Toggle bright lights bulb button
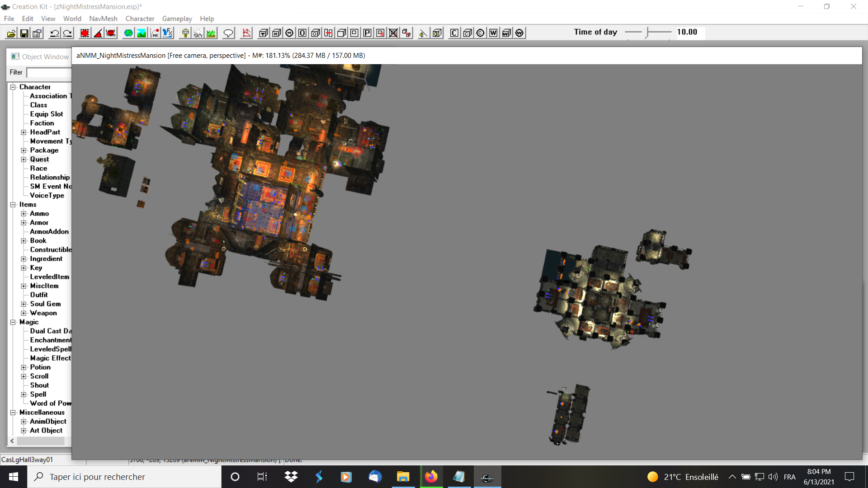 (x=185, y=33)
